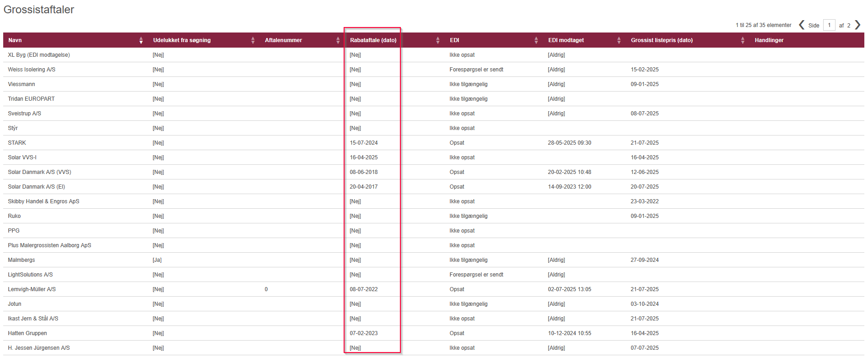This screenshot has width=868, height=358.
Task: Sort by Aftalenummer sort arrows
Action: [338, 40]
